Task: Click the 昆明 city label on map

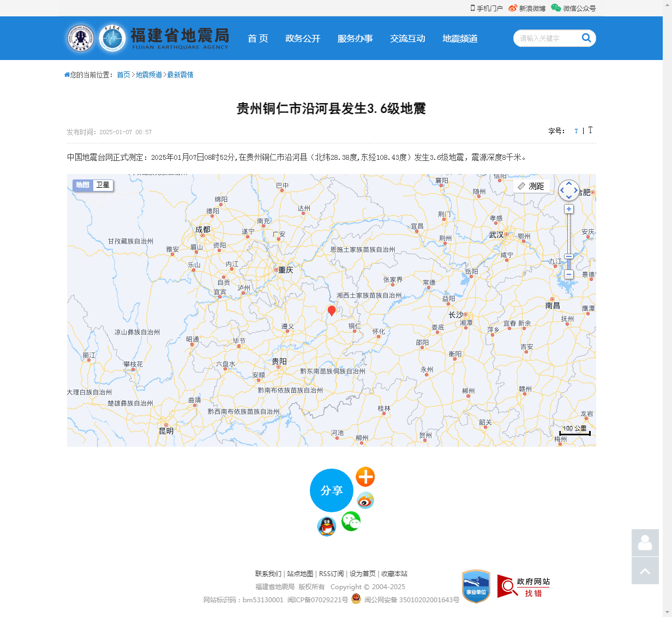Action: click(166, 430)
